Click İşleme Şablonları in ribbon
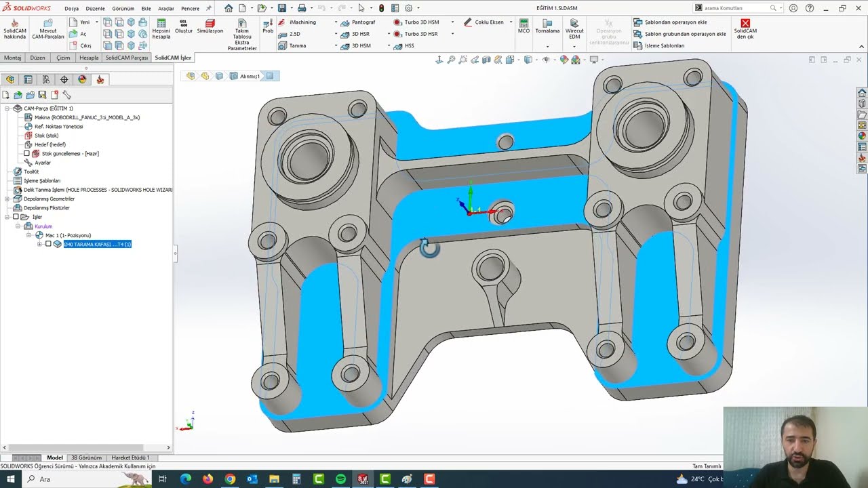The height and width of the screenshot is (488, 868). click(659, 45)
